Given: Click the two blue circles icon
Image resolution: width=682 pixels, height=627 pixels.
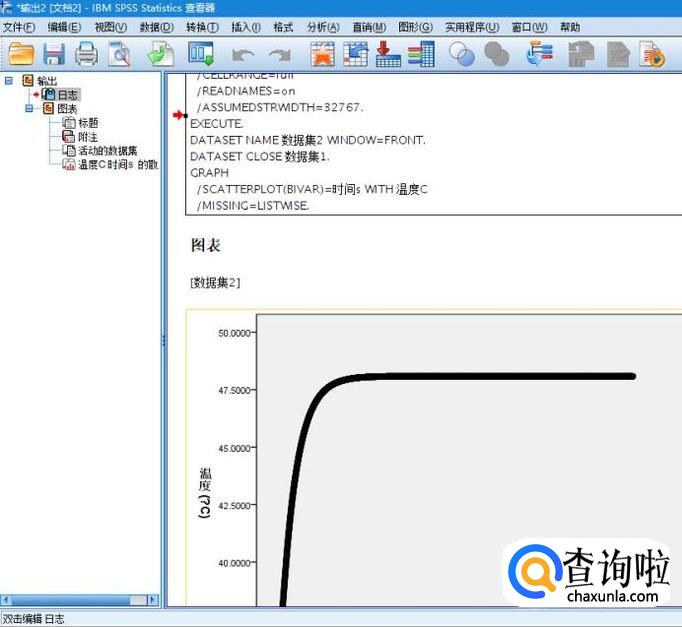Looking at the screenshot, I should 461,54.
